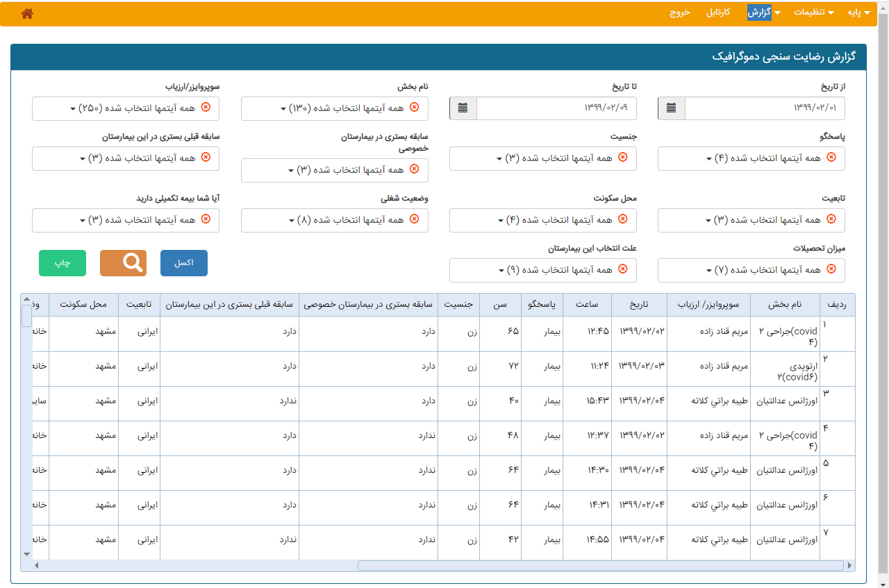The height and width of the screenshot is (588, 889).
Task: Open the تابعیت dropdown list
Action: (x=751, y=220)
